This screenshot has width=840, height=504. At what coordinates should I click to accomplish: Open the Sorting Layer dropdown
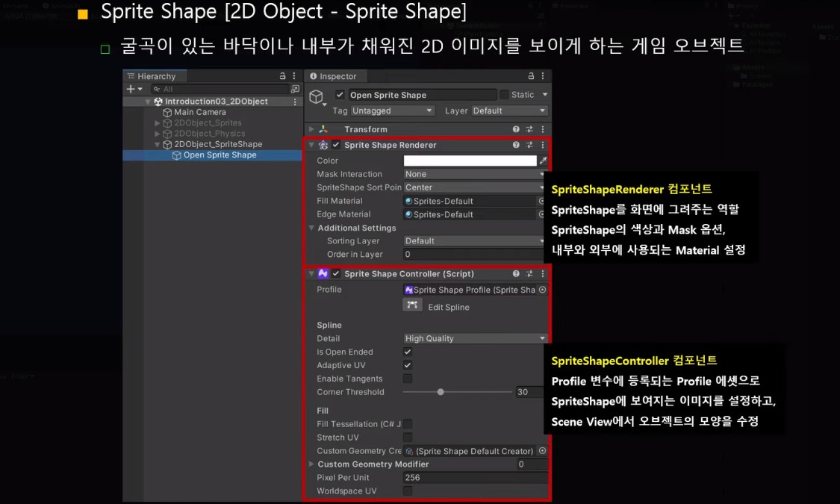[474, 241]
